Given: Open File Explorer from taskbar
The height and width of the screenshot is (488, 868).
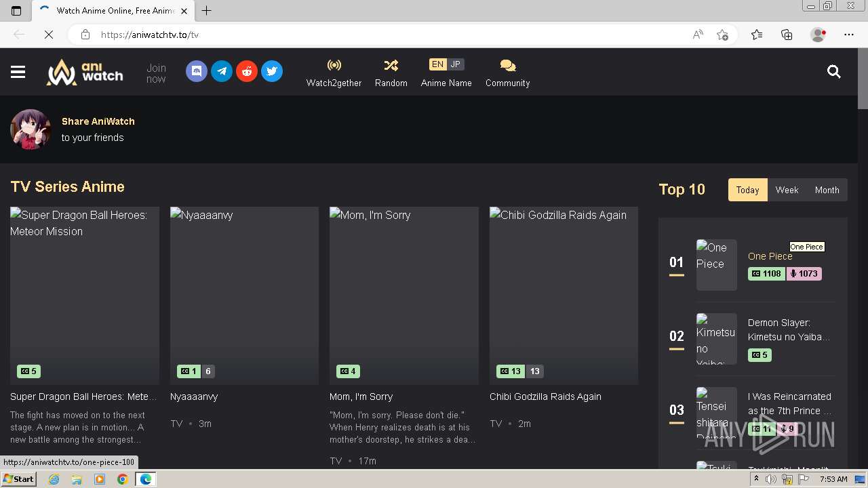Looking at the screenshot, I should coord(77,479).
